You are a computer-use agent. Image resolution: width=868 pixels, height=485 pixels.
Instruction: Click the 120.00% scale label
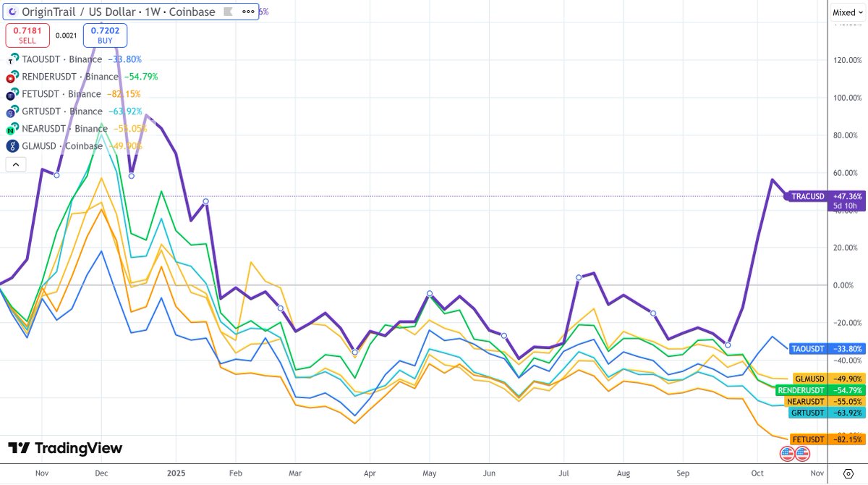848,60
